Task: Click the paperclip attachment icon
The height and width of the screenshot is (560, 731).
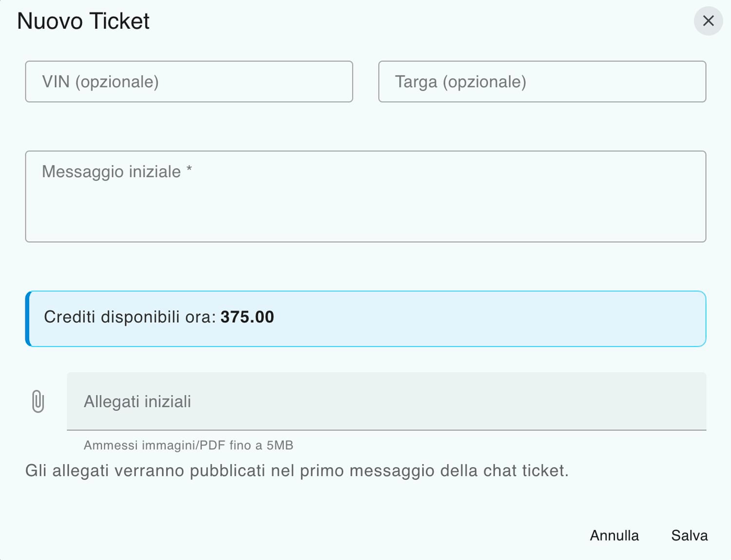Action: (38, 402)
